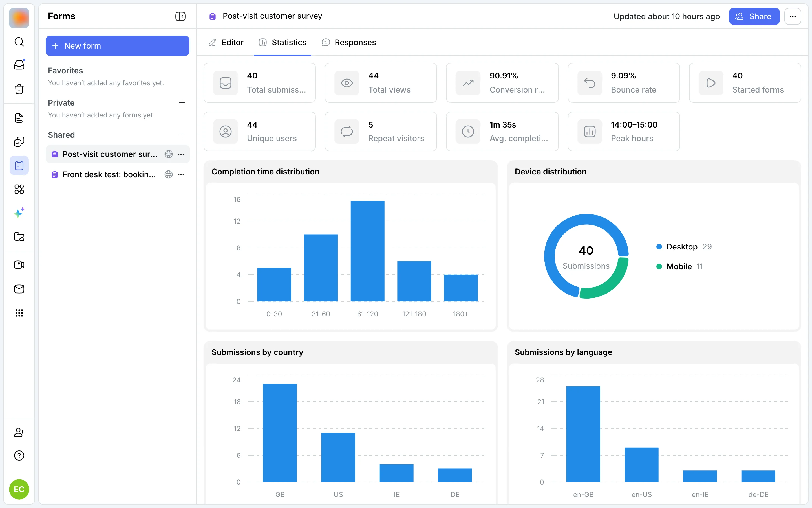Screen dimensions: 812x508
Task: Click the EC user avatar
Action: pos(19,489)
